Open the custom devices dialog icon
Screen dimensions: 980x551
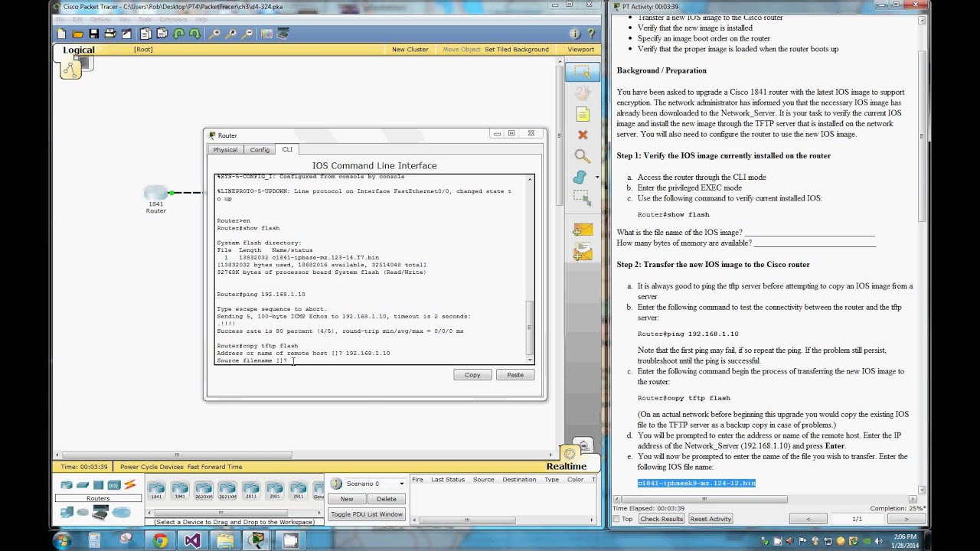coord(283,34)
